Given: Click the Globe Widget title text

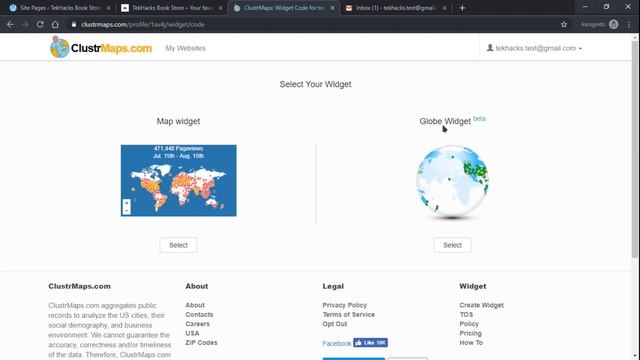Looking at the screenshot, I should point(445,121).
